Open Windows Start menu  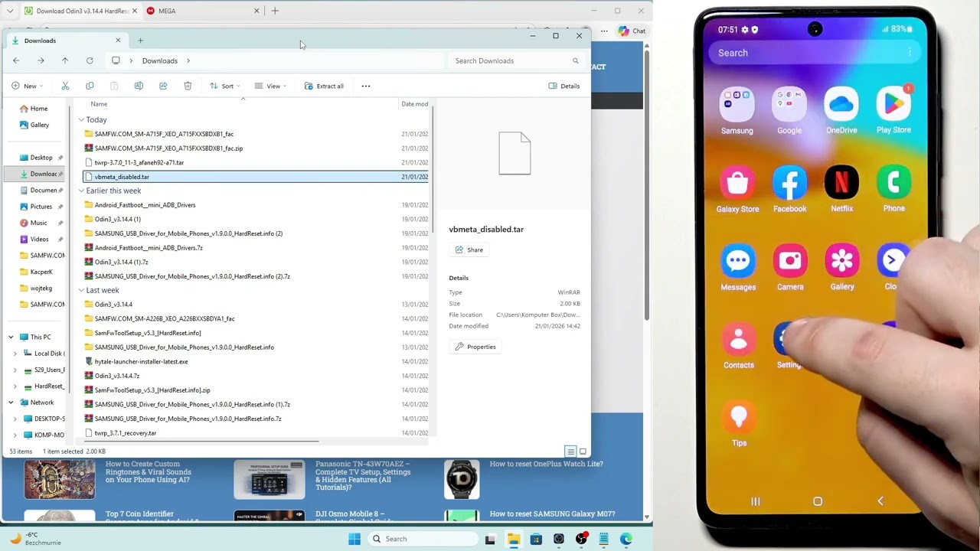pyautogui.click(x=354, y=539)
